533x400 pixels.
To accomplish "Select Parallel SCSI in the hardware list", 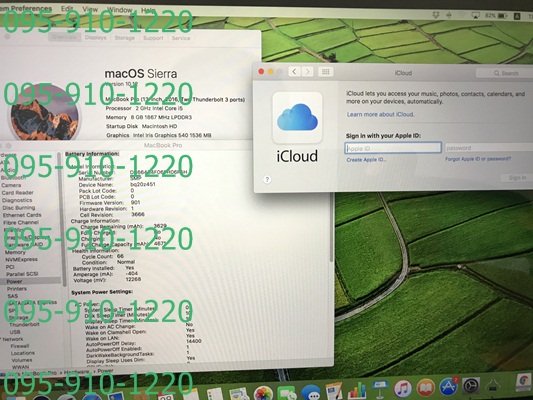I will tap(22, 274).
